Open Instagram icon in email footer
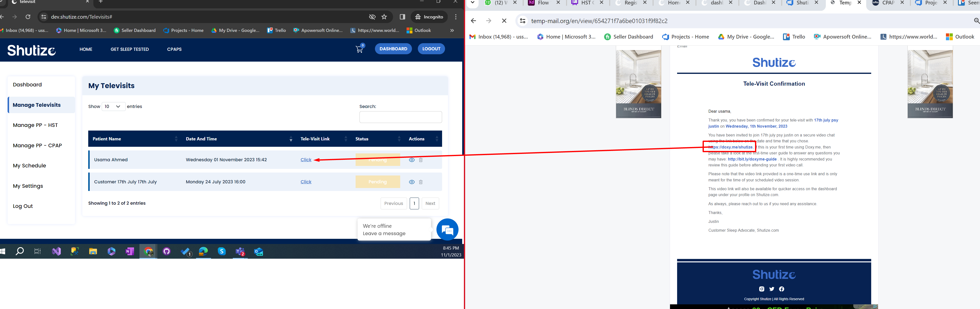 tap(762, 289)
